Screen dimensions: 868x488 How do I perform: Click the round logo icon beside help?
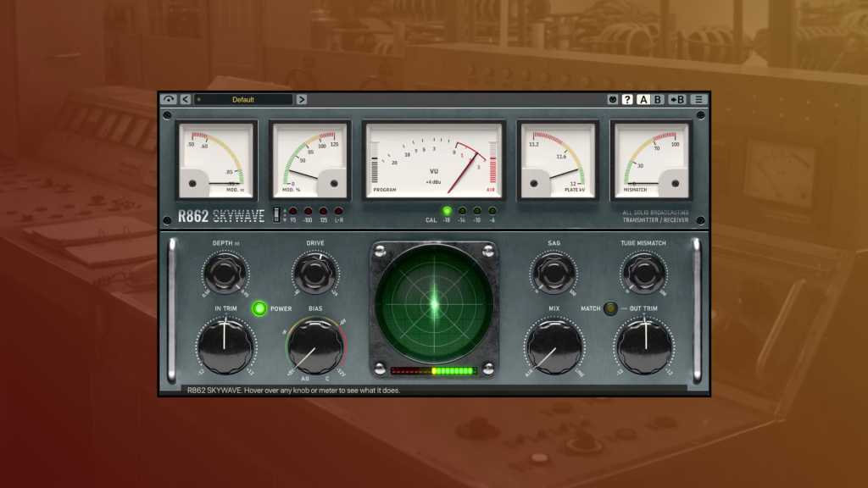click(x=612, y=100)
